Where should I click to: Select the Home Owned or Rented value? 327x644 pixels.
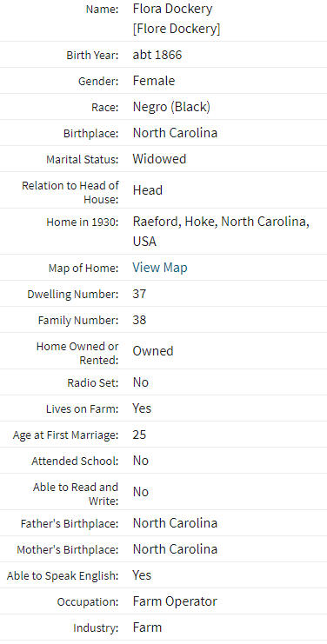(153, 351)
